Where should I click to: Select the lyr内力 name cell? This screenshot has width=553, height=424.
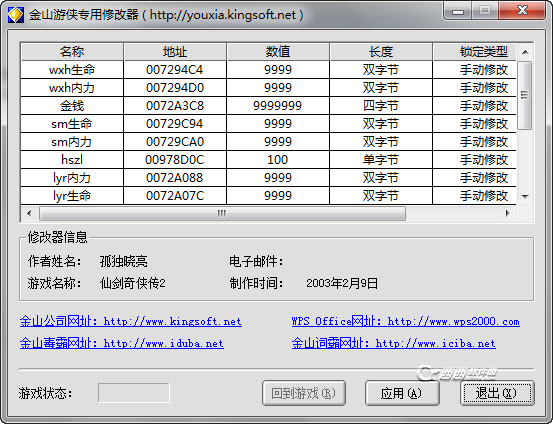coord(72,178)
